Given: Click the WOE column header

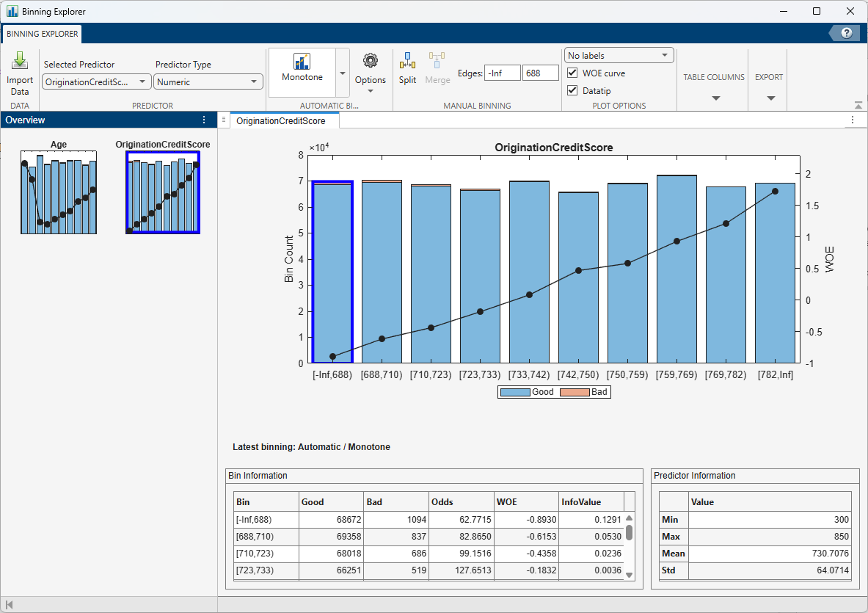Looking at the screenshot, I should point(526,501).
